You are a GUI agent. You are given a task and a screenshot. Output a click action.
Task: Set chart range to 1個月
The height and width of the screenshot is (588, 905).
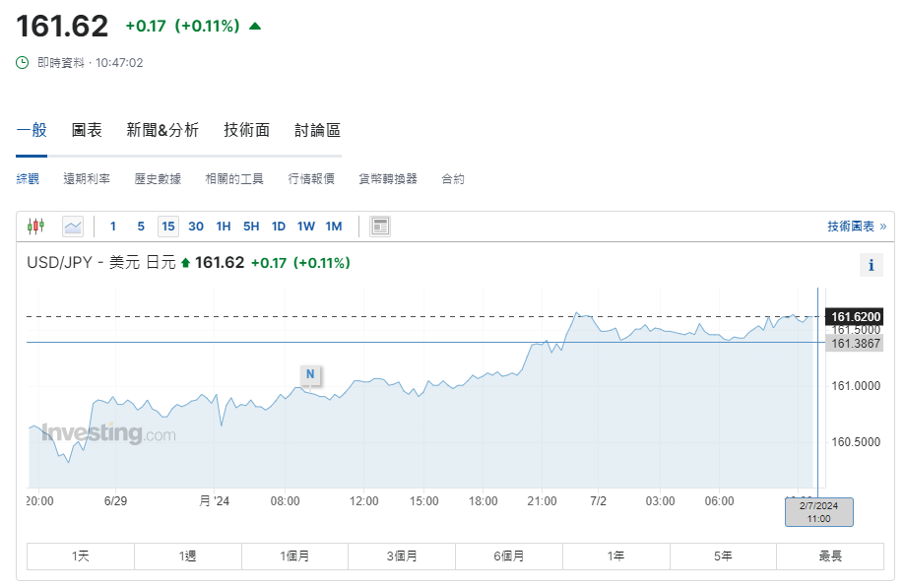point(294,556)
